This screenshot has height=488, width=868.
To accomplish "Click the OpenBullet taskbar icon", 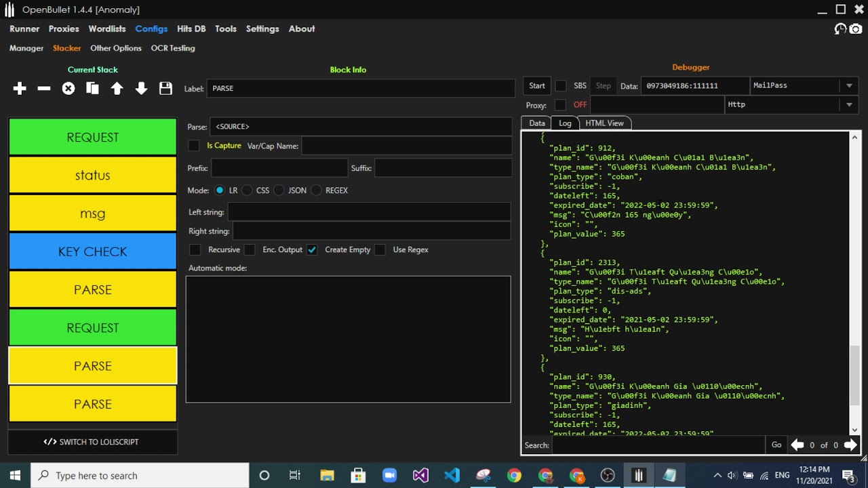I will click(x=638, y=475).
